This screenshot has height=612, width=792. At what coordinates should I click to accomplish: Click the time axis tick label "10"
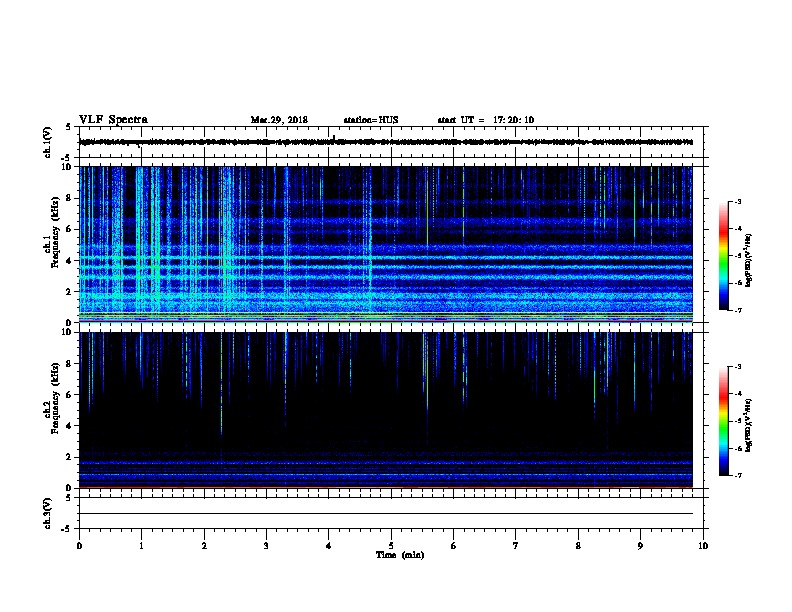[x=703, y=545]
